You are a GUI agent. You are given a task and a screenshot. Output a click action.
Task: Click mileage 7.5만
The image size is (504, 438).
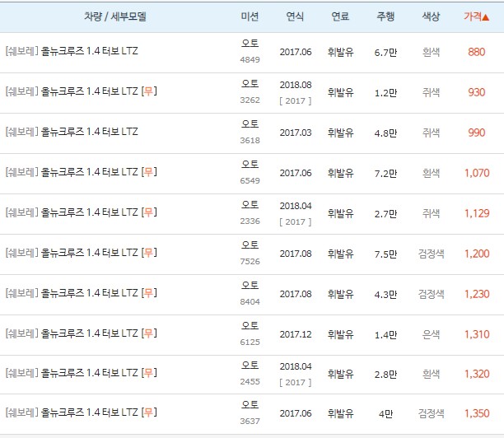(385, 254)
